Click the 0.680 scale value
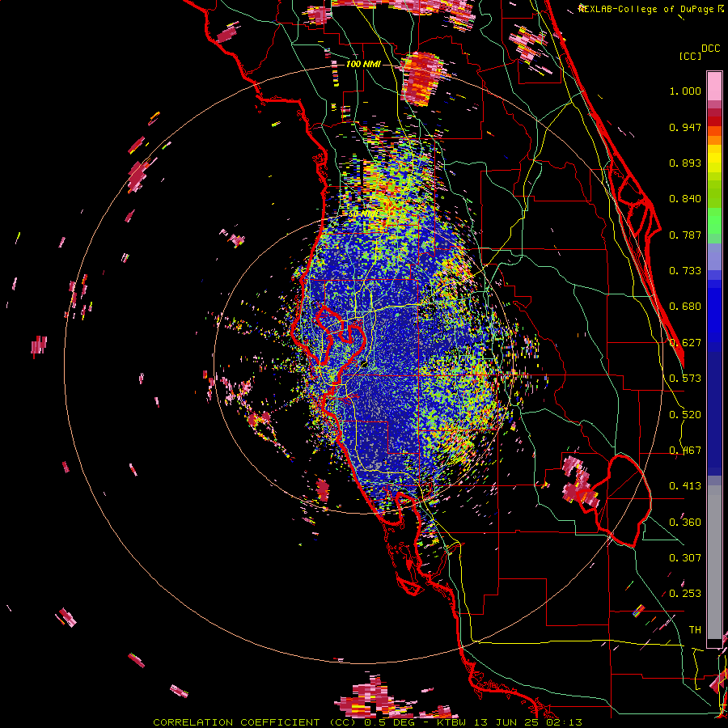728x728 pixels. [685, 307]
